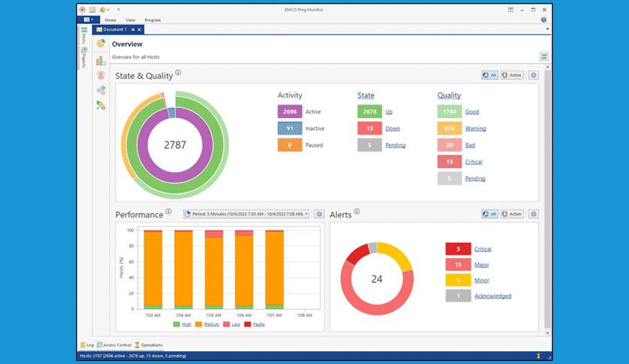Open the Pending quality link
Viewport: 629px width, 364px height.
[475, 179]
